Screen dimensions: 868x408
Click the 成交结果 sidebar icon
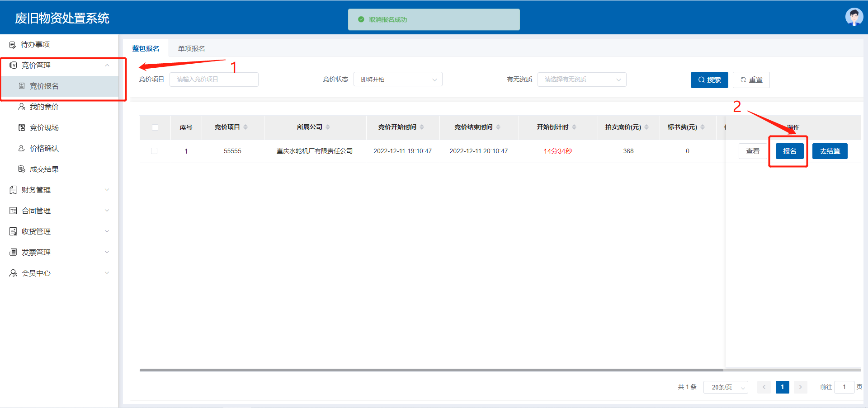coord(21,169)
